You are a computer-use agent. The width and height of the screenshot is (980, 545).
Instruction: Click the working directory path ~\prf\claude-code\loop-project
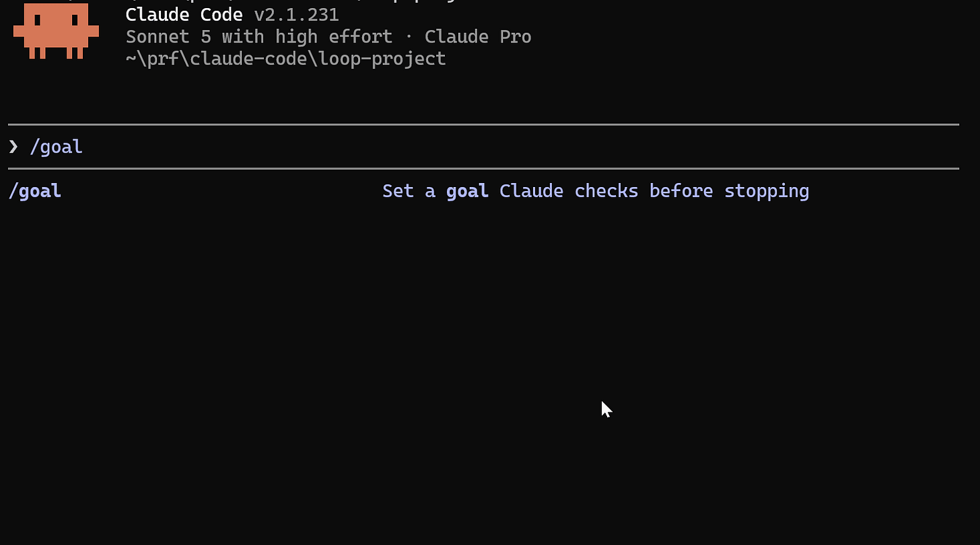pyautogui.click(x=286, y=59)
